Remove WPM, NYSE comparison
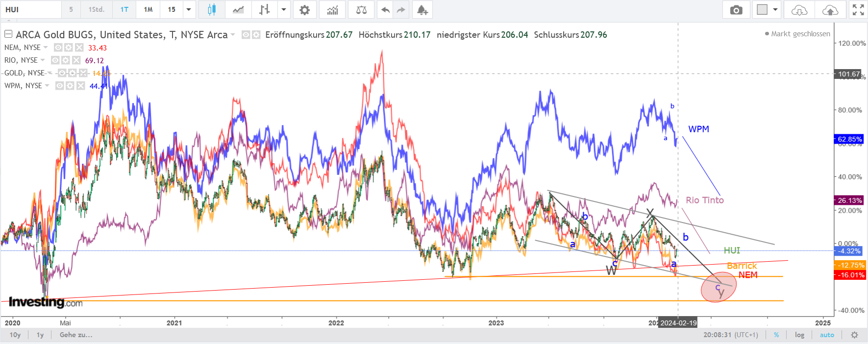Screen dimensions: 868x344 pos(81,86)
